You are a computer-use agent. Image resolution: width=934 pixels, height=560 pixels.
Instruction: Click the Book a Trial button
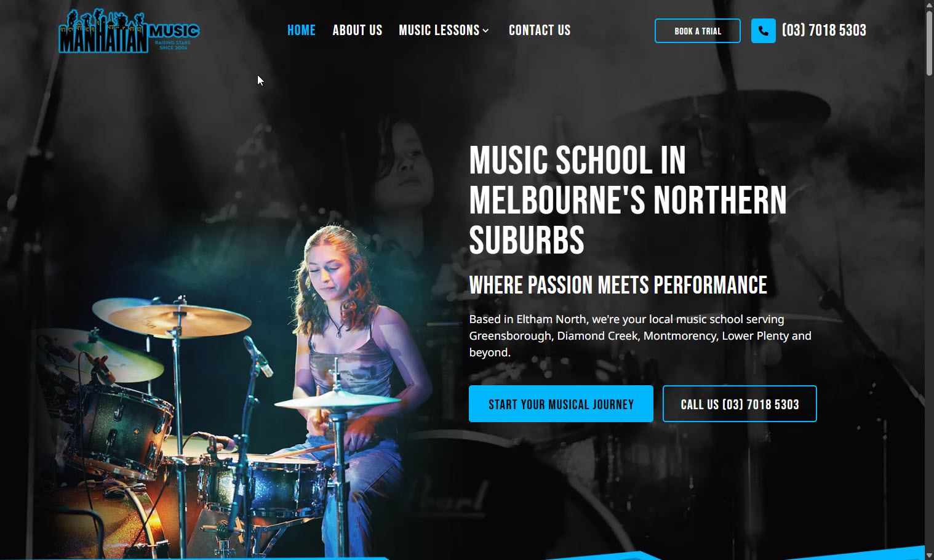click(698, 31)
